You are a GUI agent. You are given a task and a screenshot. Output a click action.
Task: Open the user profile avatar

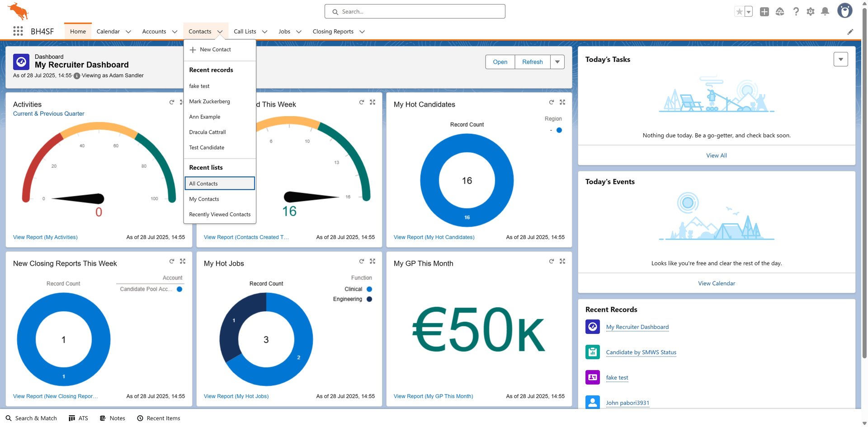[x=844, y=11]
